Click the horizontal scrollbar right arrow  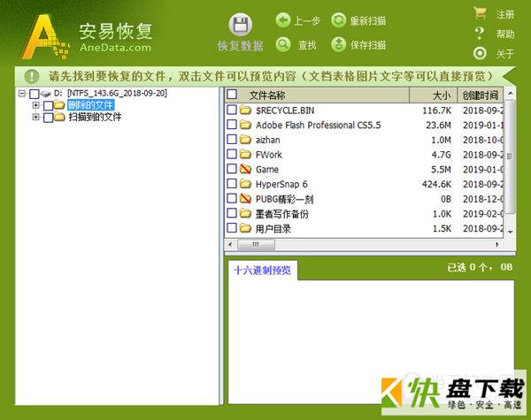[497, 244]
